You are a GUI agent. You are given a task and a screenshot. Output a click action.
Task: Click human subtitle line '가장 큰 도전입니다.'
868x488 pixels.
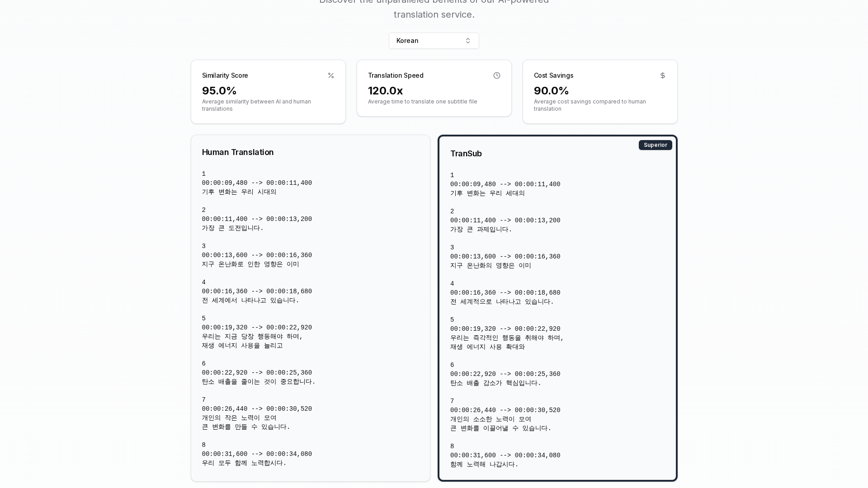point(232,228)
